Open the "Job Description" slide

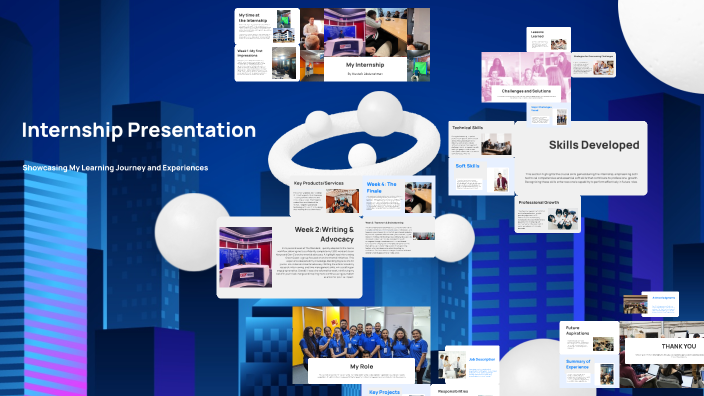[x=468, y=365]
